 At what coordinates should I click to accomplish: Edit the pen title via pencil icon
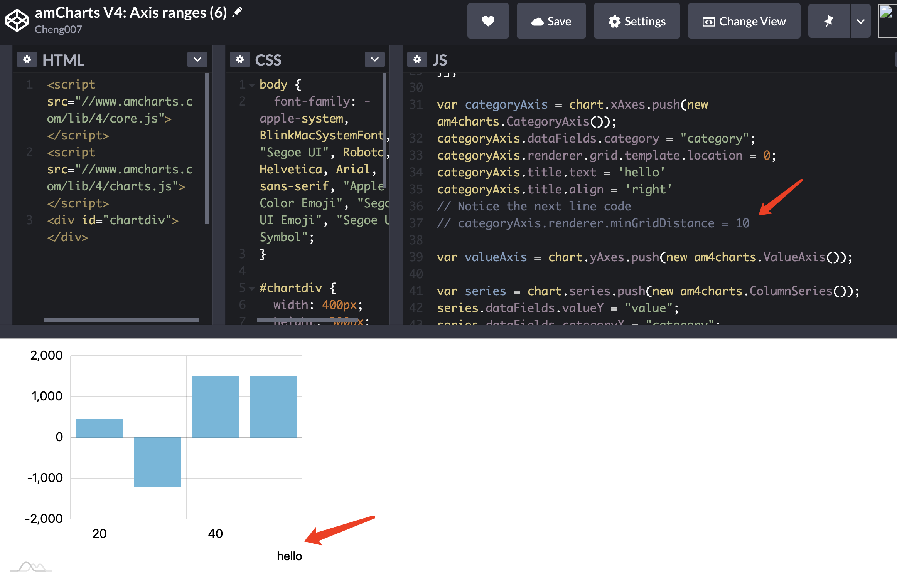(238, 12)
